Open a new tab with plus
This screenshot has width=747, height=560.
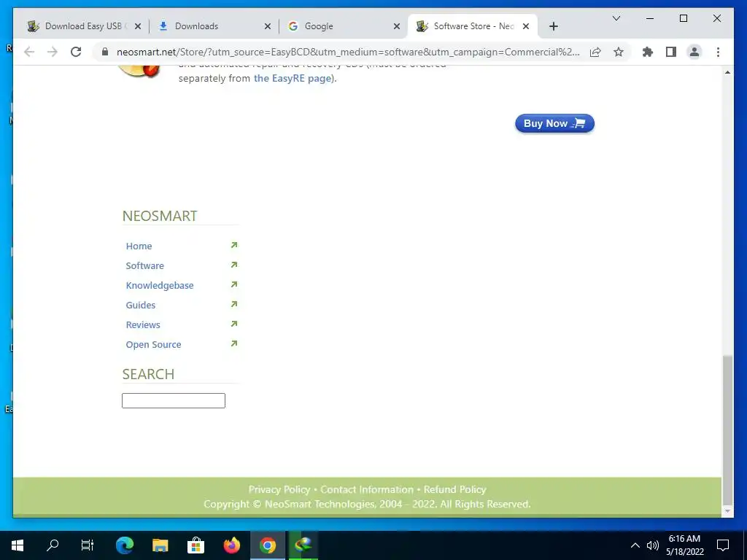pos(553,26)
